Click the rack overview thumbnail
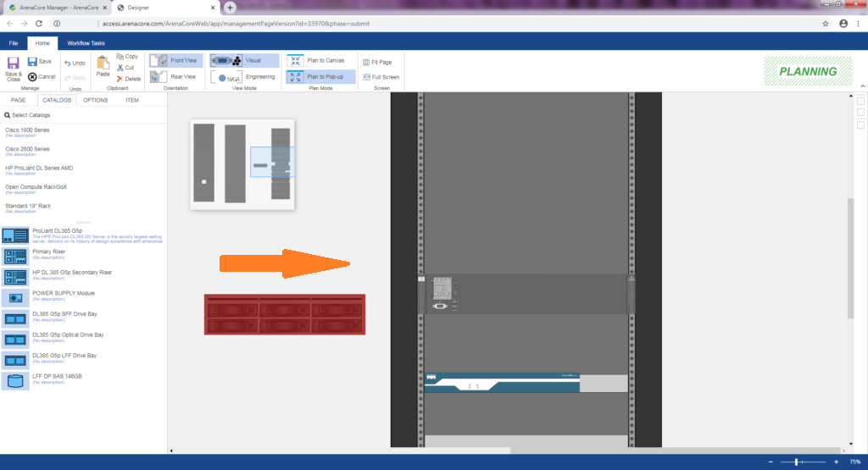868x470 pixels. [x=242, y=164]
